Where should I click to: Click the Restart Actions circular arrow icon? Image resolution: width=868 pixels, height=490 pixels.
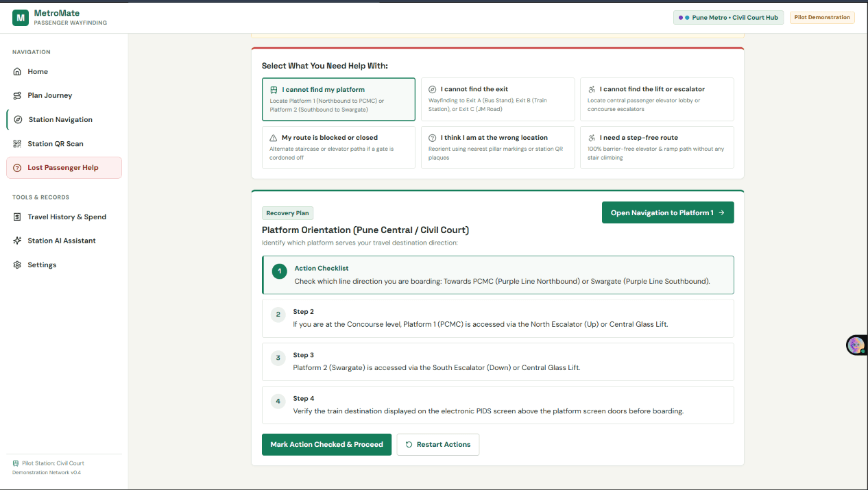point(409,444)
